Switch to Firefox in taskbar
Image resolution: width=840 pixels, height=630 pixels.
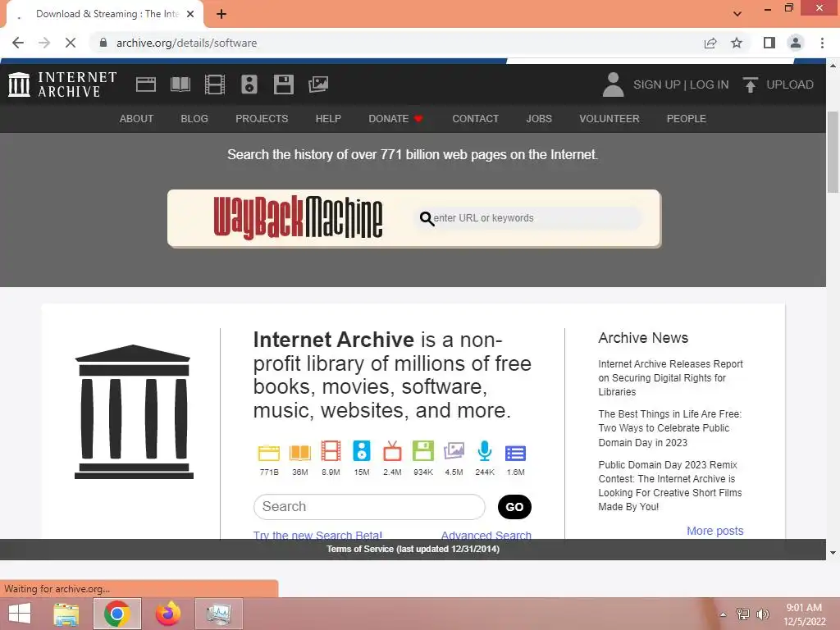pyautogui.click(x=168, y=614)
